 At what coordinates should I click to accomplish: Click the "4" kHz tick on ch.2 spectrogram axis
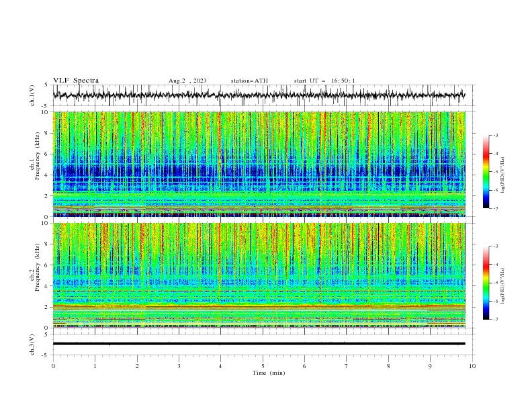[47, 286]
